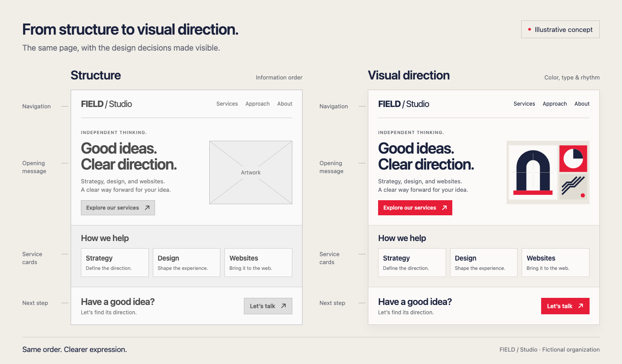Click 'FIELD / Studio · Fictional organization' footer text

(550, 349)
